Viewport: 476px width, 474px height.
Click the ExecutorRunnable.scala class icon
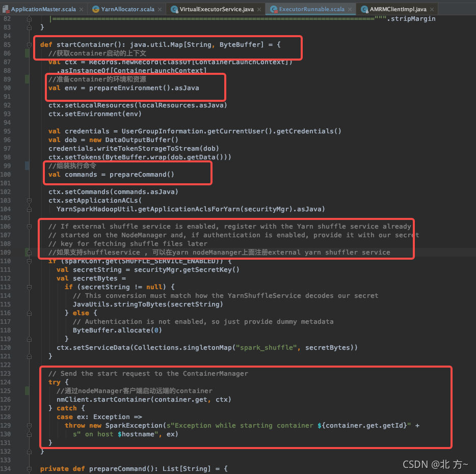pos(274,9)
